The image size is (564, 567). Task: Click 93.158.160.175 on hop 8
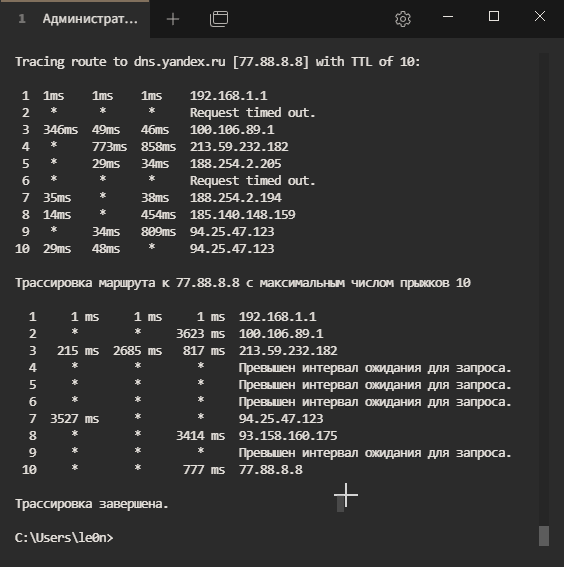pos(288,436)
